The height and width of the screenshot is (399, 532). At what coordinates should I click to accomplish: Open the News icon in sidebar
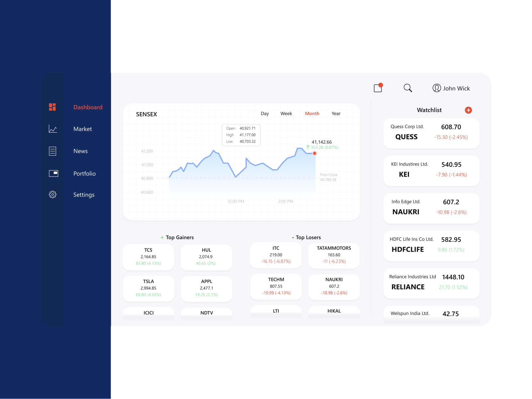52,151
